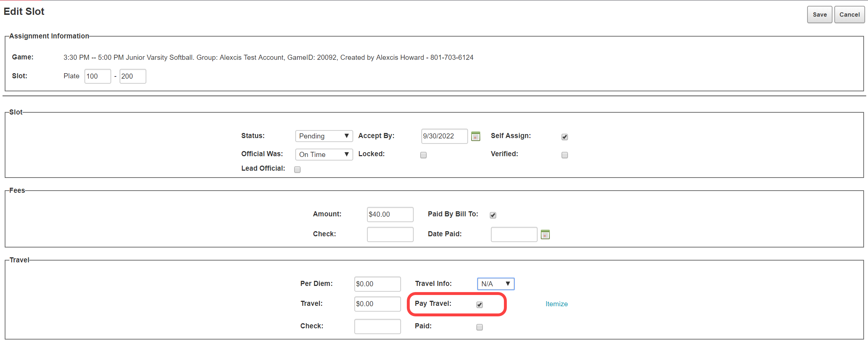868x341 pixels.
Task: Edit the Per Diem field
Action: (x=377, y=284)
